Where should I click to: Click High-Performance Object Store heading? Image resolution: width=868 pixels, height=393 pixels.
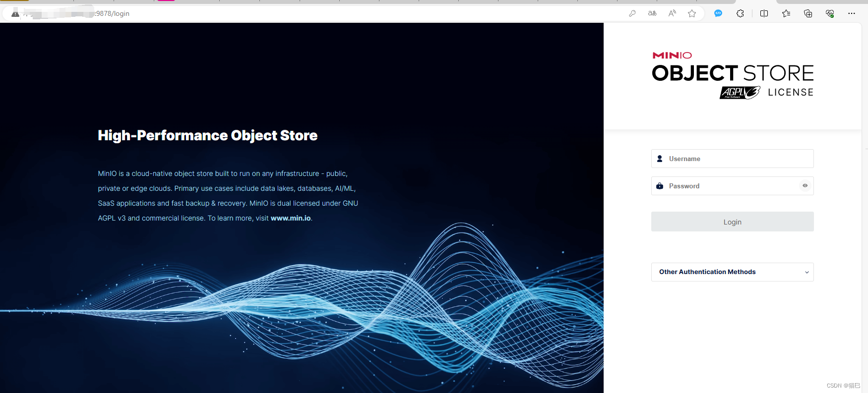tap(207, 135)
